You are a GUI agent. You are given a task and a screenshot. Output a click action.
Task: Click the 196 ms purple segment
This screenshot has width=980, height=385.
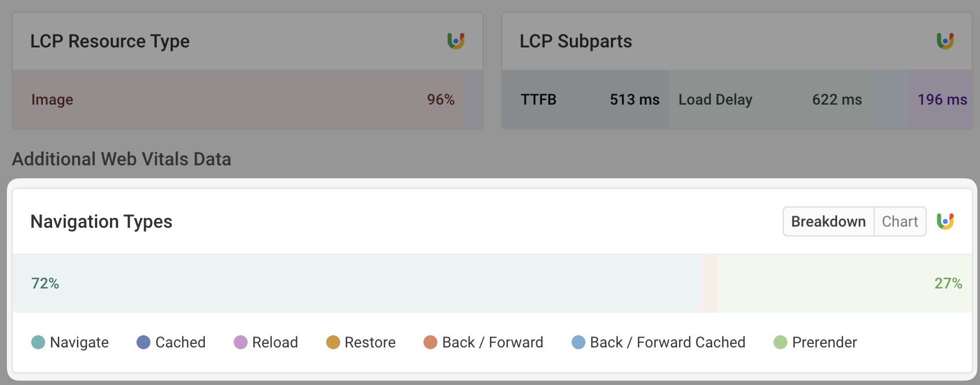940,99
